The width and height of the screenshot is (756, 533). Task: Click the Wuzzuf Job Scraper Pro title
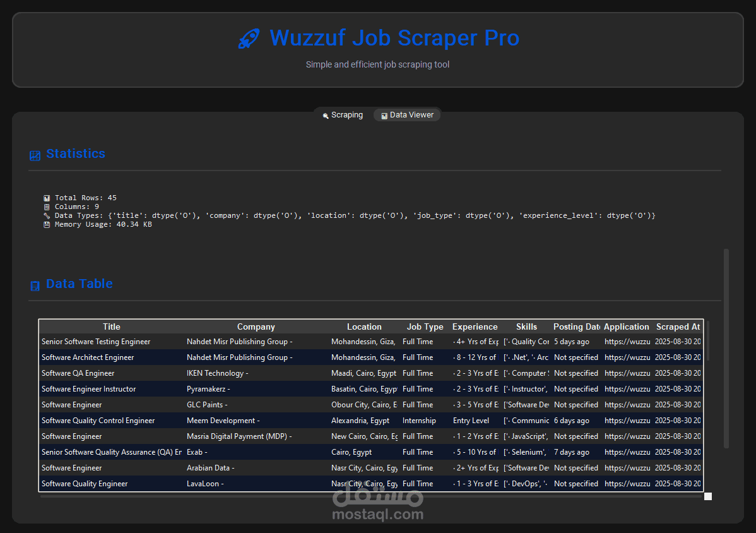[x=394, y=38]
